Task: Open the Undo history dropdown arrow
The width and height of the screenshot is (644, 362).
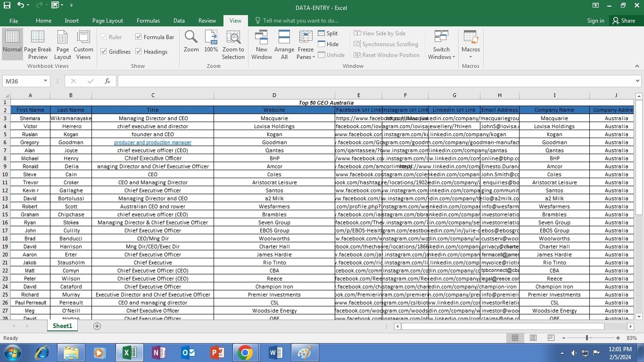Action: pyautogui.click(x=28, y=5)
